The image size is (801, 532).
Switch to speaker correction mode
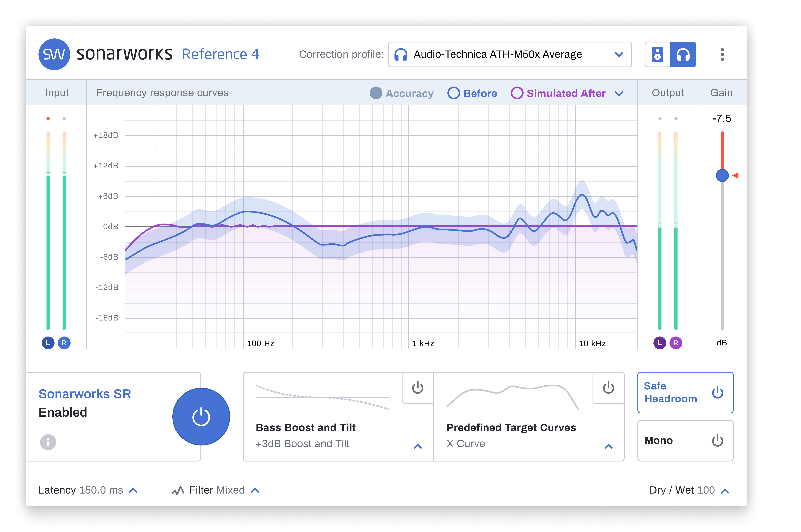click(657, 54)
